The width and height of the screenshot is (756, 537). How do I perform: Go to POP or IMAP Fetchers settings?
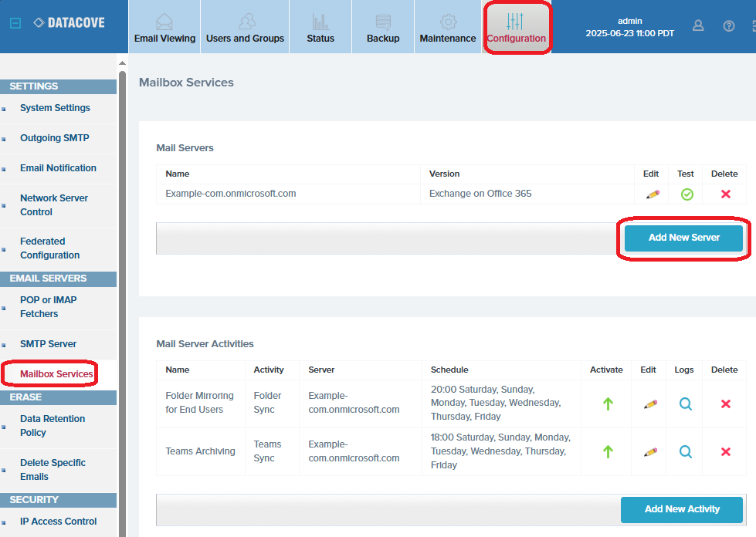click(x=48, y=307)
